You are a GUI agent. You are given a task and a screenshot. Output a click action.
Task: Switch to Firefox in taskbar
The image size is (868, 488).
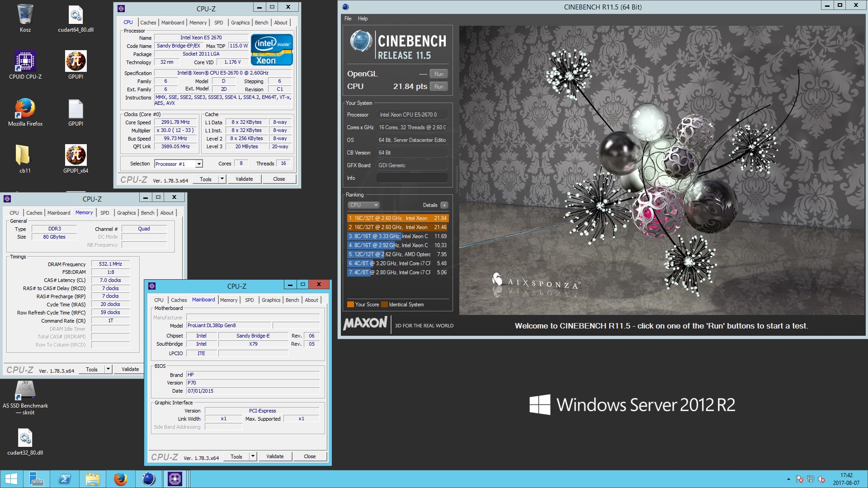pos(120,479)
